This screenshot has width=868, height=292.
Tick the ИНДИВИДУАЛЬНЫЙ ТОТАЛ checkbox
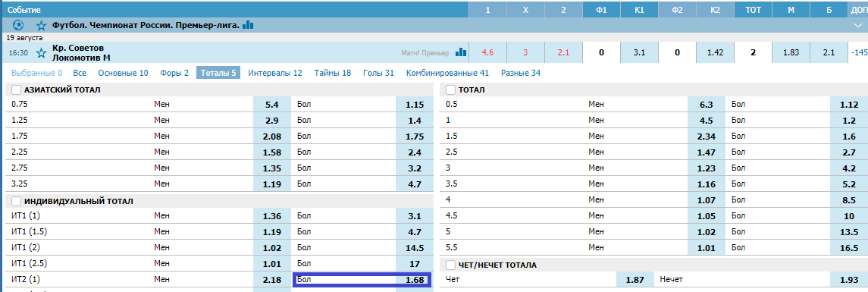[x=16, y=201]
